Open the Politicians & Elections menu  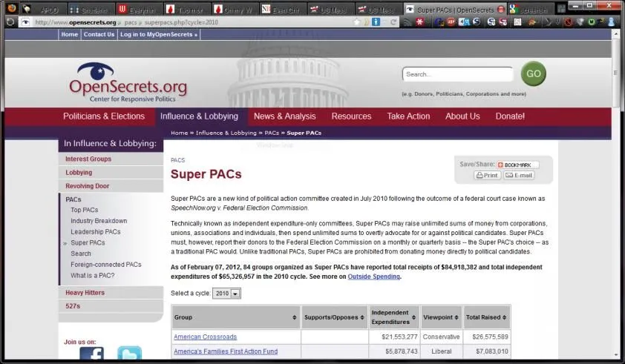coord(104,116)
